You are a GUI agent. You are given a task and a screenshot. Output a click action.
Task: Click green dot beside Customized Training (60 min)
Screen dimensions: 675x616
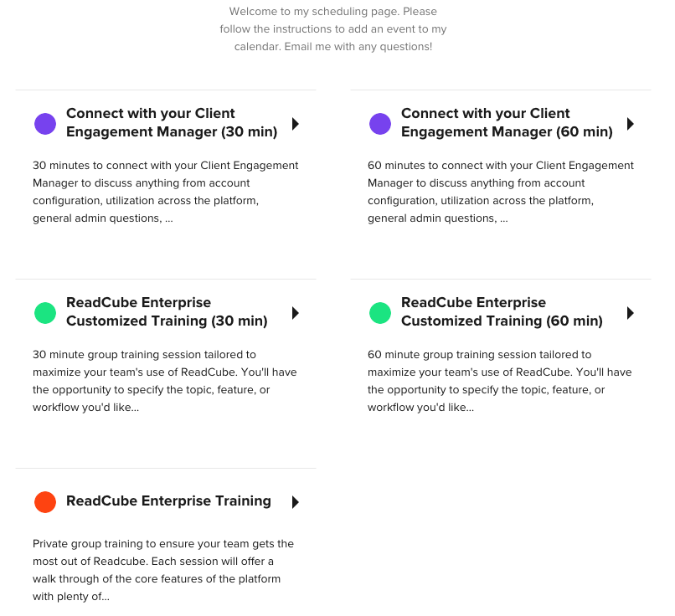pos(380,313)
